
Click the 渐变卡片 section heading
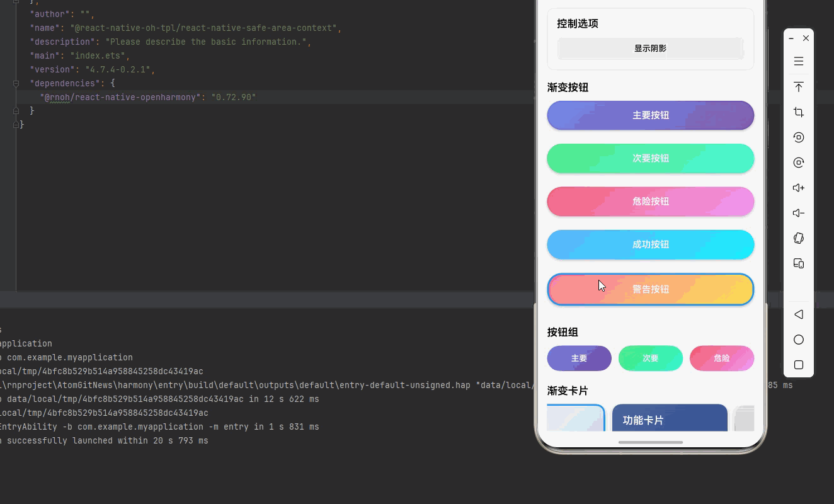click(x=568, y=391)
